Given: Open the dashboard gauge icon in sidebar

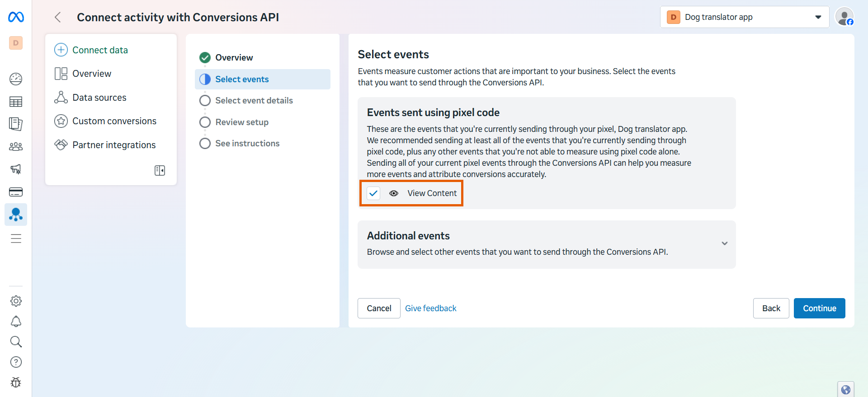Looking at the screenshot, I should click(16, 79).
